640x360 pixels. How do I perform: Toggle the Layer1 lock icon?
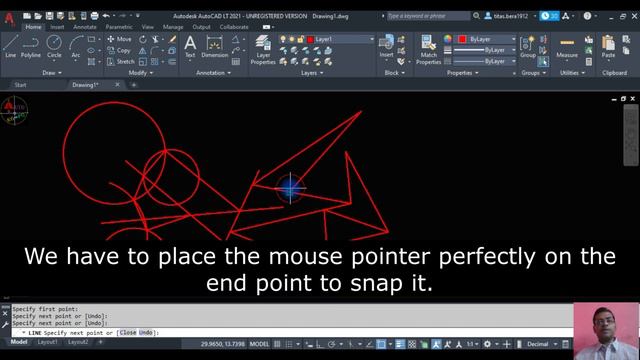pos(300,39)
